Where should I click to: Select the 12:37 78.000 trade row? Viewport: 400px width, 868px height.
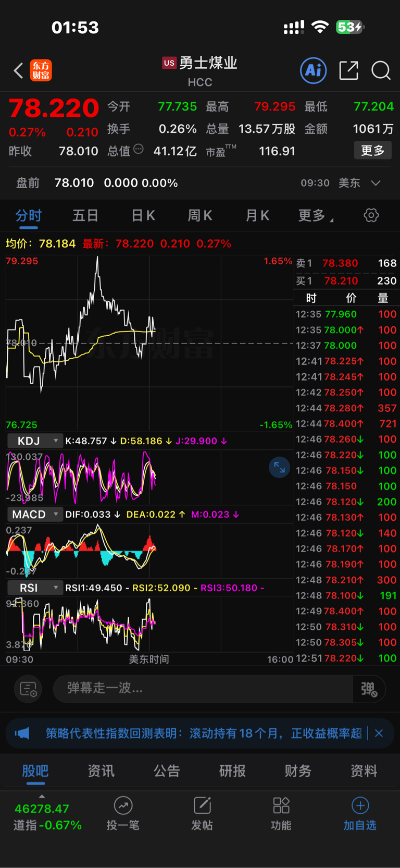(346, 346)
